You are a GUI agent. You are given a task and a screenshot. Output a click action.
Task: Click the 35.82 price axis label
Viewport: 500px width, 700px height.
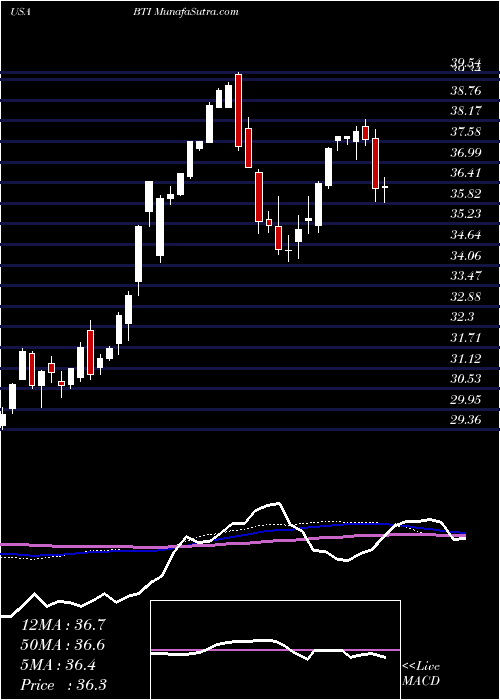[466, 194]
